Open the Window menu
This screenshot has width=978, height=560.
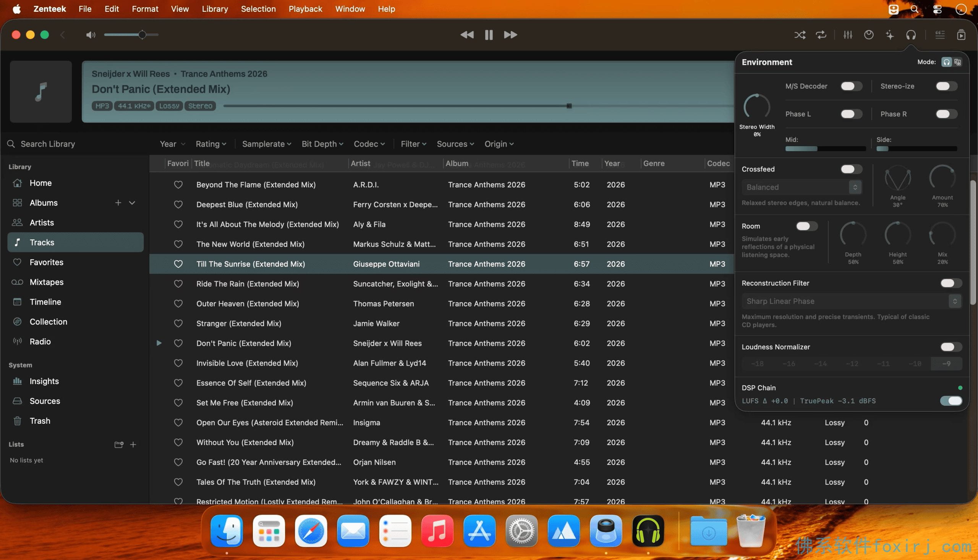(350, 9)
